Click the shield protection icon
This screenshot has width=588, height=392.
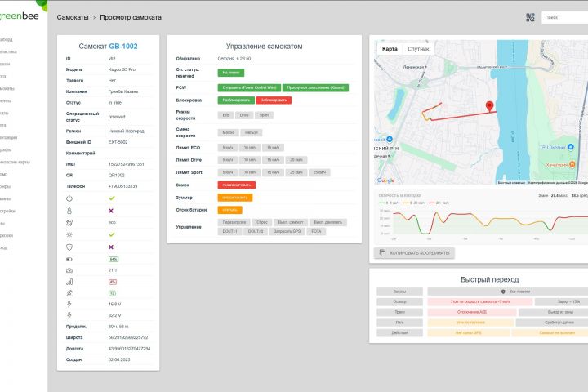[69, 247]
